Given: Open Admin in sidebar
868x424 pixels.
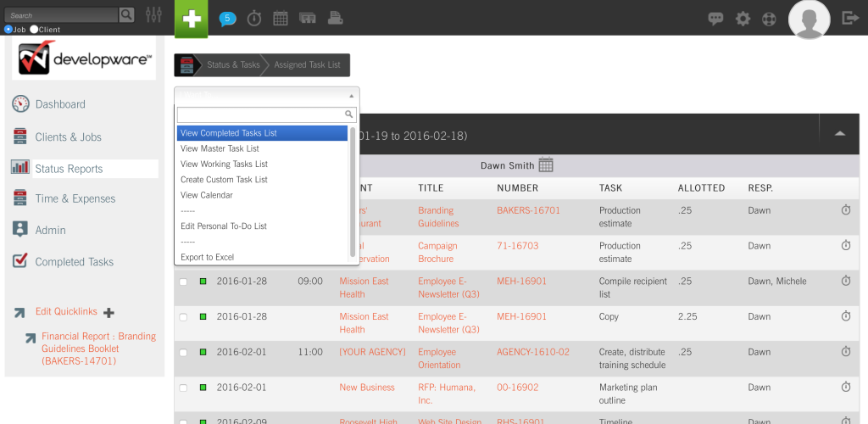Looking at the screenshot, I should click(x=50, y=230).
